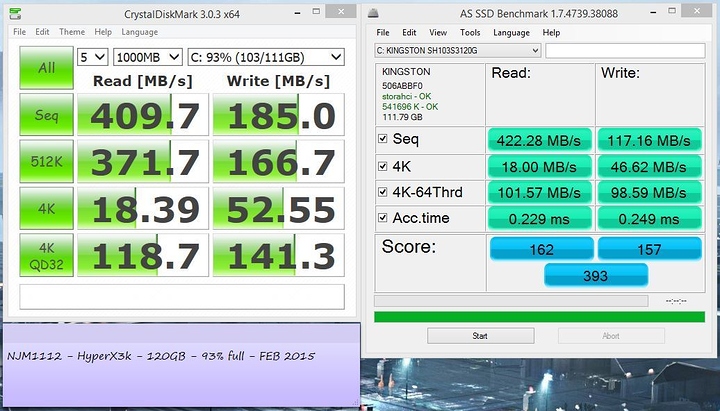Expand the 1000MB test size dropdown

tap(148, 57)
